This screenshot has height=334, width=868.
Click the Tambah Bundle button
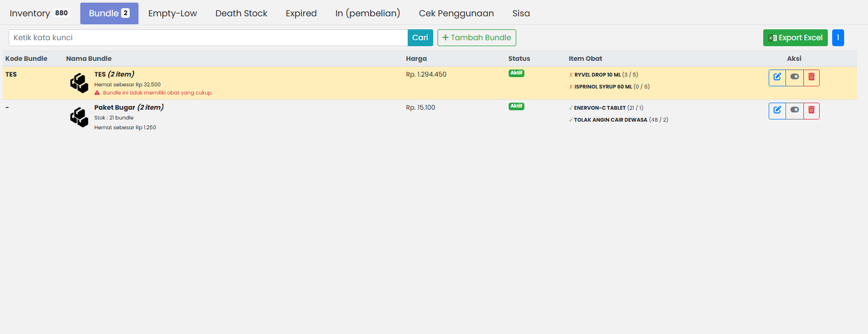[x=477, y=37]
